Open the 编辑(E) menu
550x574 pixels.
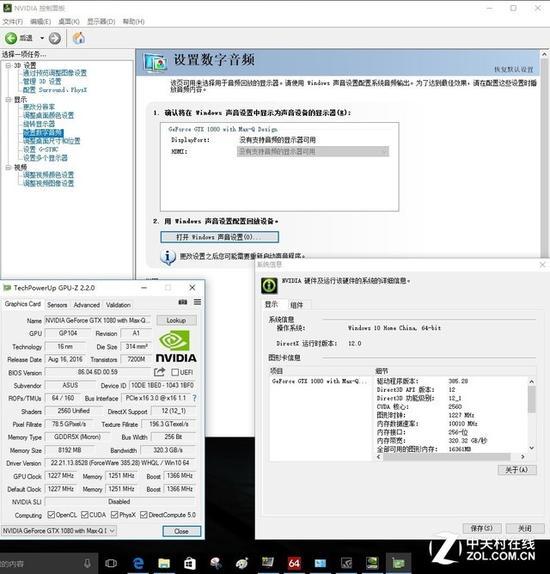[x=41, y=22]
